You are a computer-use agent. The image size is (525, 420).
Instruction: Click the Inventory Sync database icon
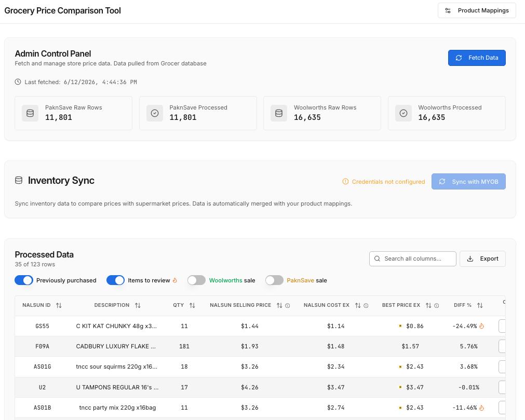point(19,180)
